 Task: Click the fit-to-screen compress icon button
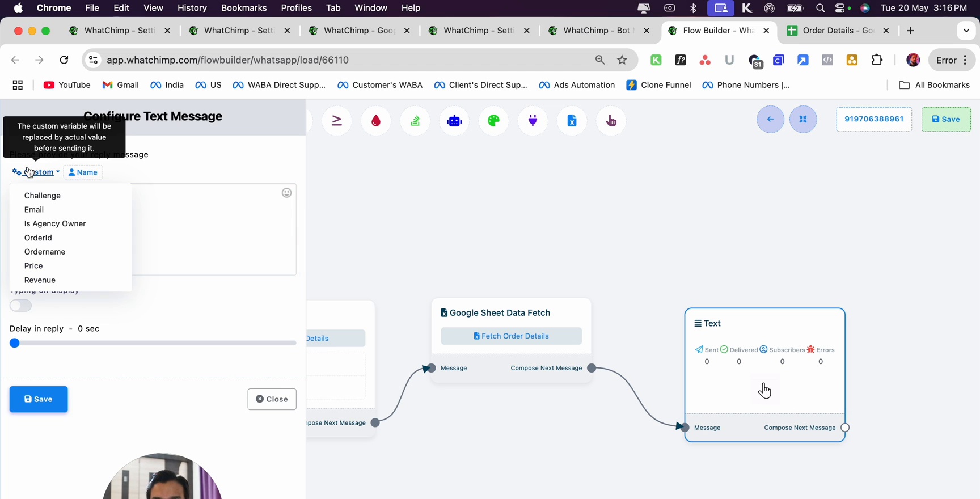pos(803,119)
